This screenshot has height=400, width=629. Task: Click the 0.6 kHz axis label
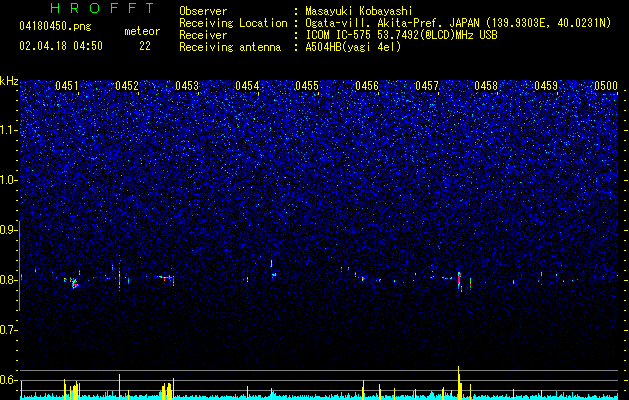point(9,380)
